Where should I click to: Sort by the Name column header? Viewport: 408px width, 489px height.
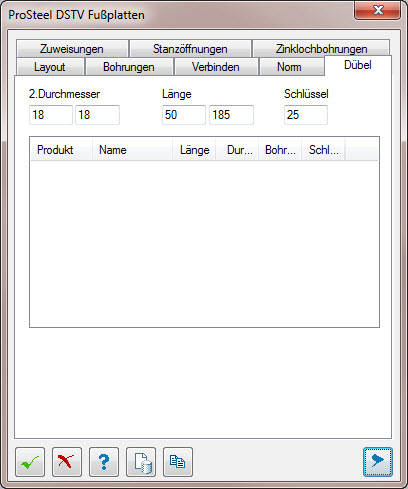tap(132, 150)
